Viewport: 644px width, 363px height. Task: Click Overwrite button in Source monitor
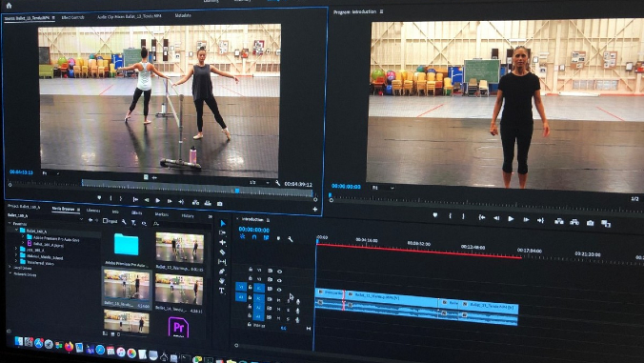pos(208,203)
